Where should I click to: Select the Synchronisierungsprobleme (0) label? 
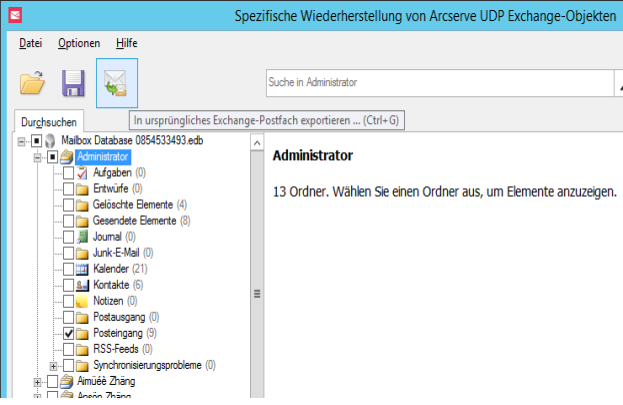point(154,365)
